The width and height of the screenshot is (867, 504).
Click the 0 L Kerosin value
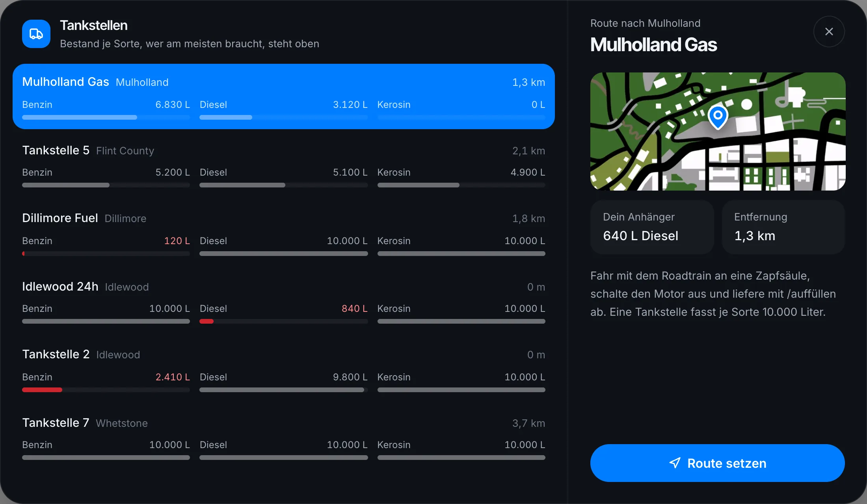[x=538, y=104]
